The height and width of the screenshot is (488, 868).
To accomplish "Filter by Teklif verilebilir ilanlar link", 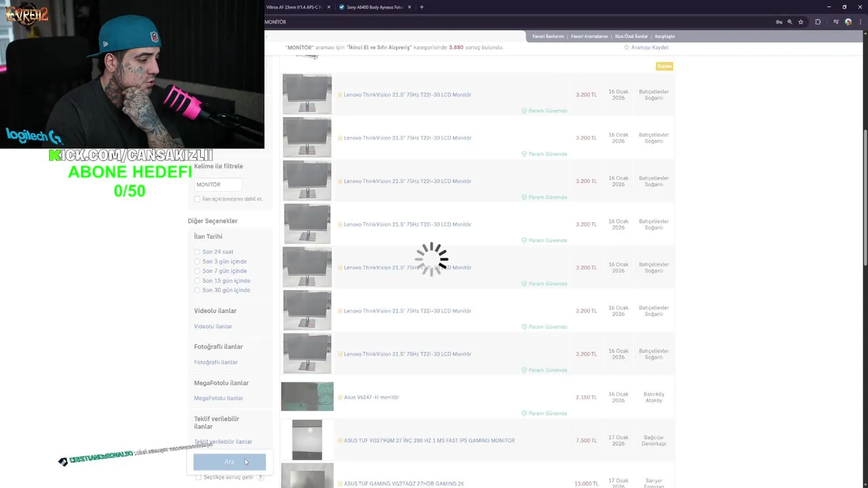I will (223, 442).
